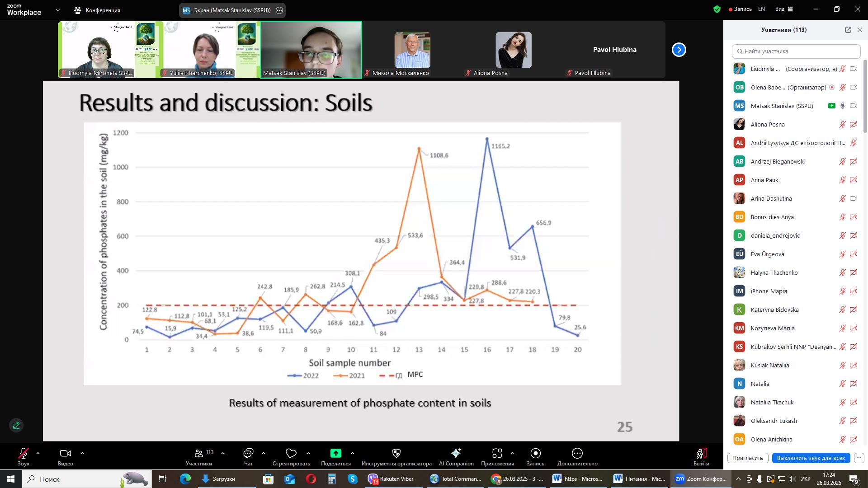Unmute microphone with the audio button

pos(24,454)
